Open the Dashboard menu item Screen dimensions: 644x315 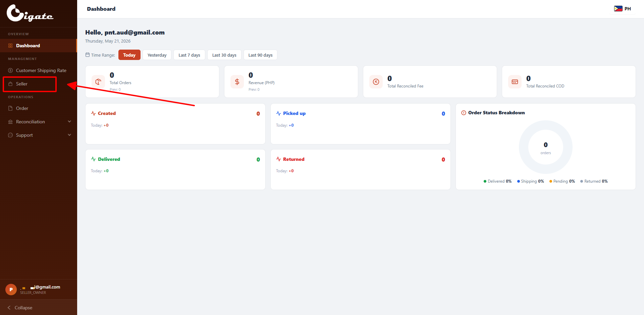point(39,46)
